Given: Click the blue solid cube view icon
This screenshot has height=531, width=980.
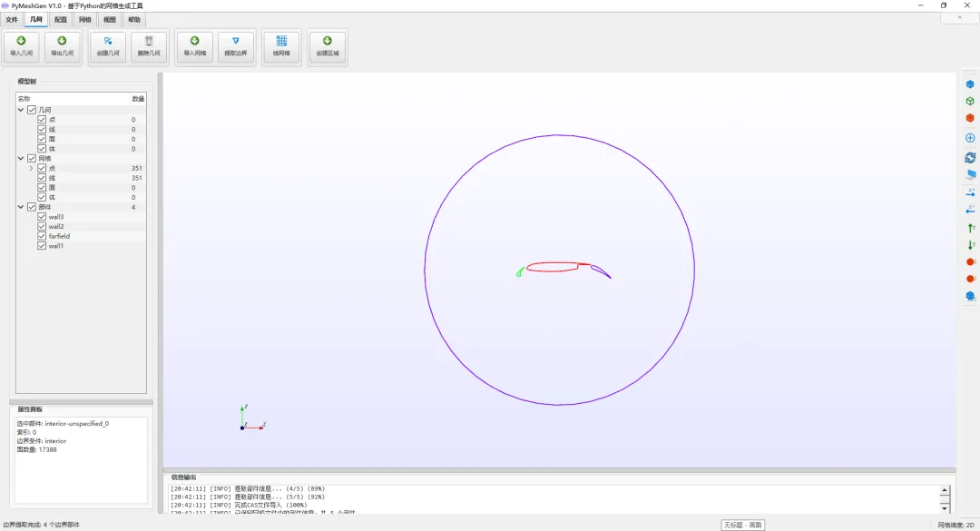Looking at the screenshot, I should 970,84.
